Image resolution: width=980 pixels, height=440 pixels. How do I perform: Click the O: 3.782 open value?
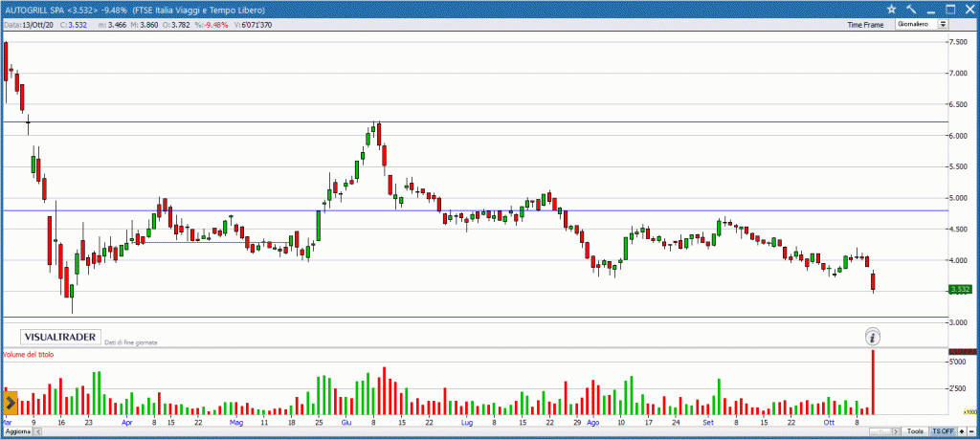[175, 25]
